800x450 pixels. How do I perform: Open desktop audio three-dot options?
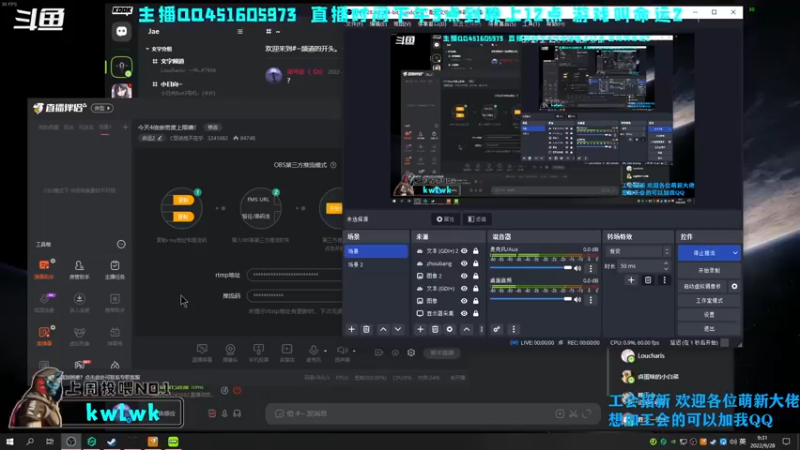pos(591,300)
